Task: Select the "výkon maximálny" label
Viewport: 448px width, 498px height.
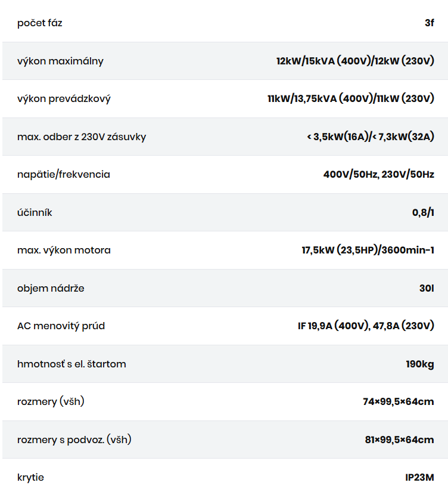Action: (60, 61)
